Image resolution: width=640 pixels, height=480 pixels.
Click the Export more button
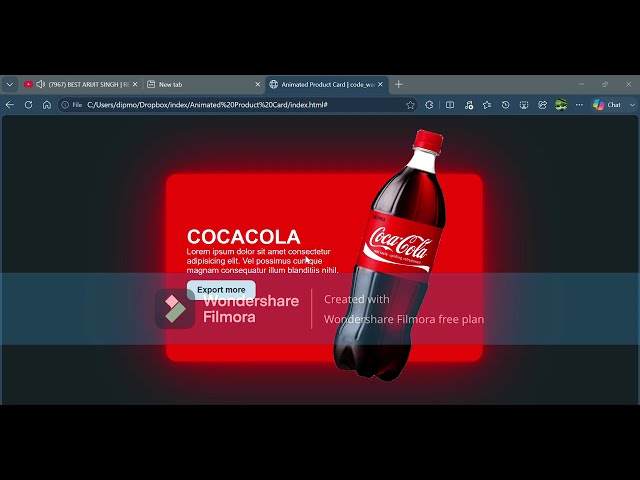click(221, 289)
